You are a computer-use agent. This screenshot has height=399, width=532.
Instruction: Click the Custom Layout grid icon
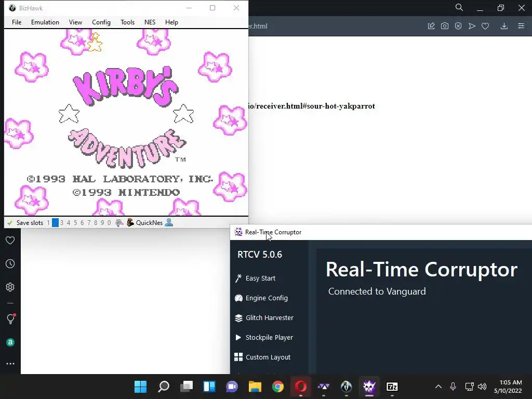(x=238, y=357)
